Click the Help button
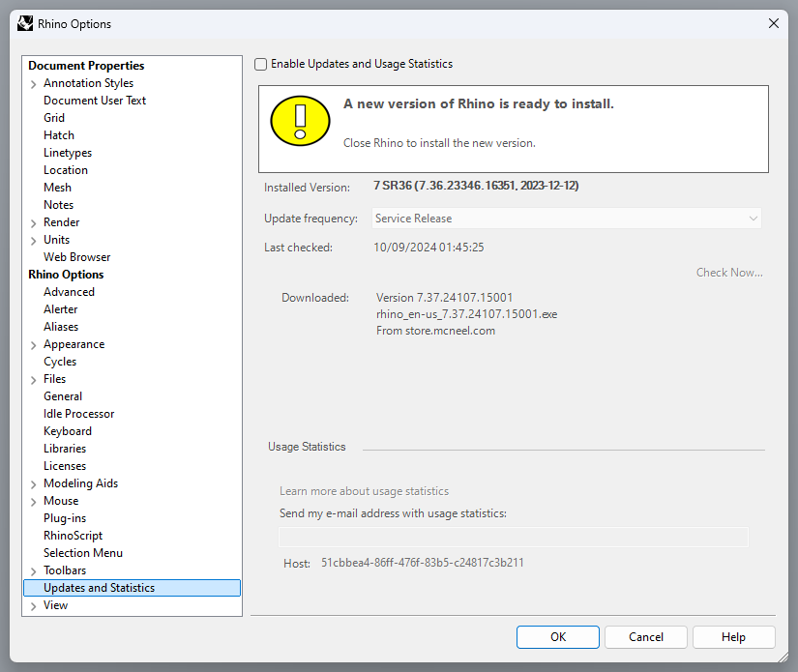 coord(733,637)
